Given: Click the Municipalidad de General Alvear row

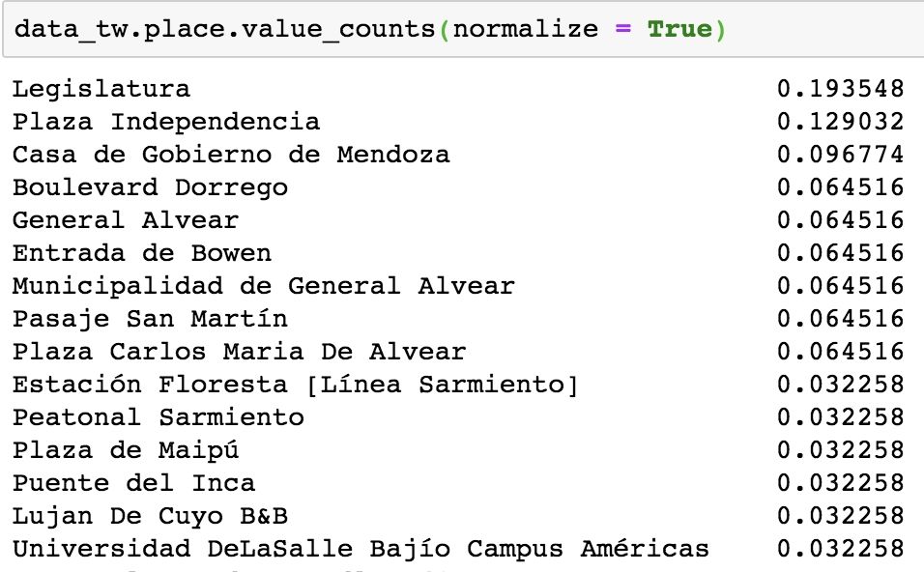Looking at the screenshot, I should pyautogui.click(x=263, y=286).
